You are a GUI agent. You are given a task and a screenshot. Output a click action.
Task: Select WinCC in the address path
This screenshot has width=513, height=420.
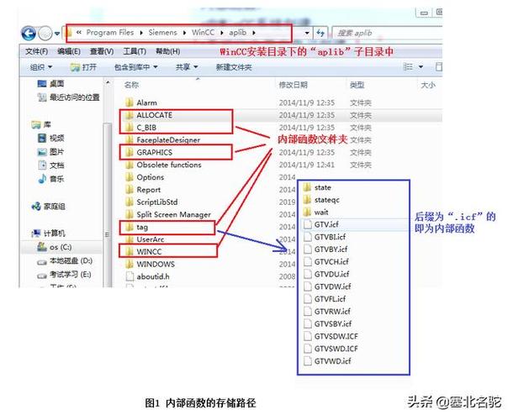[204, 33]
